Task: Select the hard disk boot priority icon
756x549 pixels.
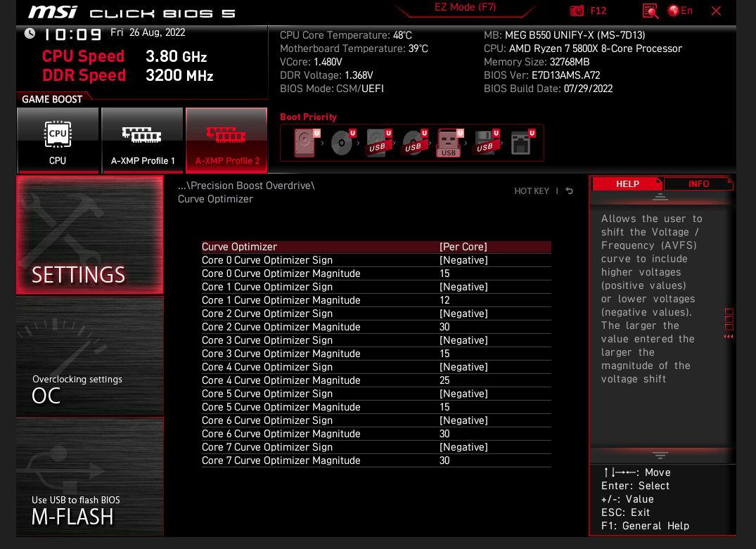Action: tap(307, 143)
